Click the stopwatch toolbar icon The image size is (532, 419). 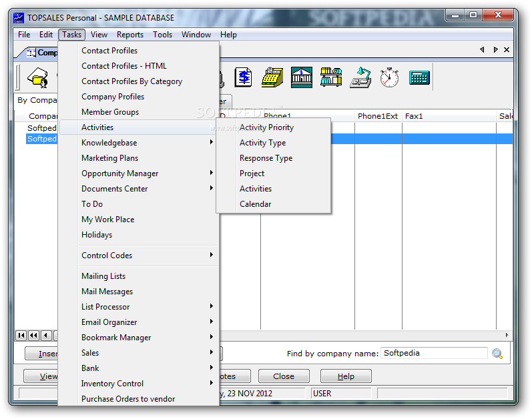point(389,77)
